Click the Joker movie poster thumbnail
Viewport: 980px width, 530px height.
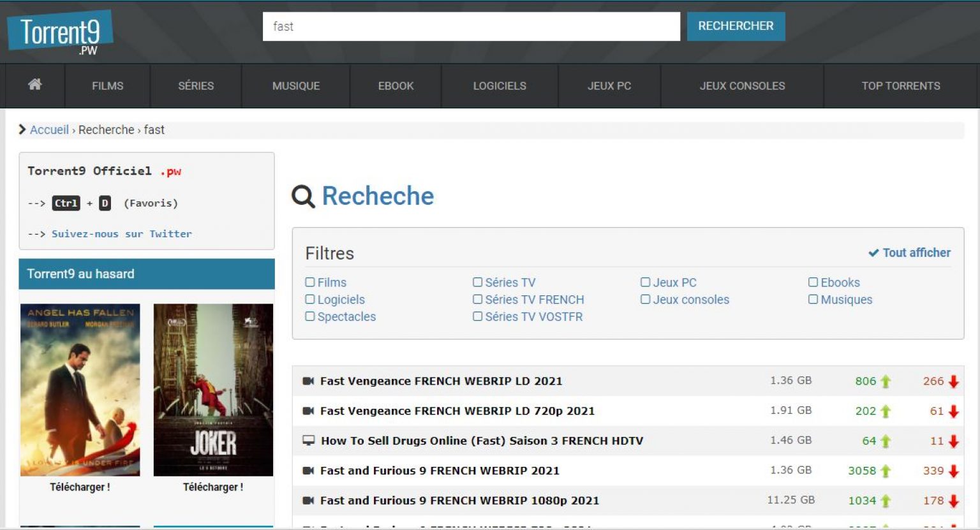coord(213,390)
